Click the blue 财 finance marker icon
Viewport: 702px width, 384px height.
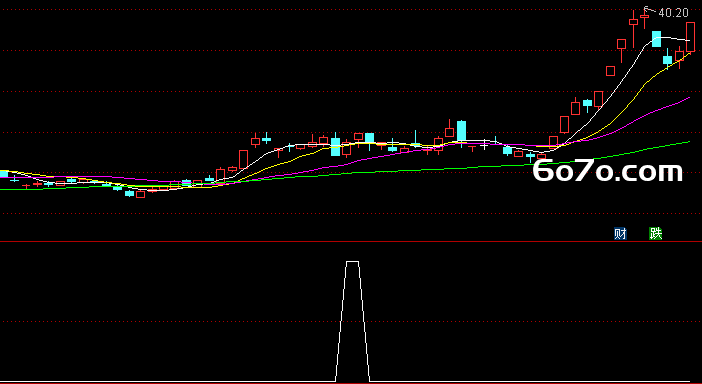click(620, 233)
